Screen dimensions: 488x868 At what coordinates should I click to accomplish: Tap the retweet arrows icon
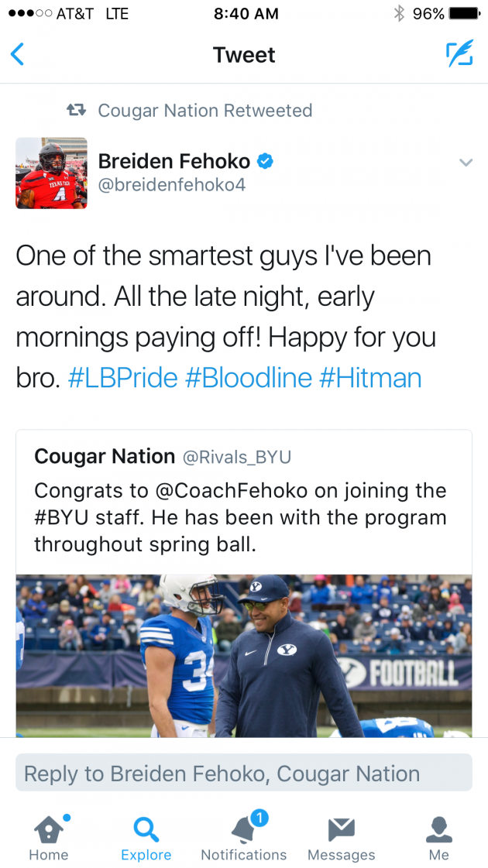coord(76,110)
